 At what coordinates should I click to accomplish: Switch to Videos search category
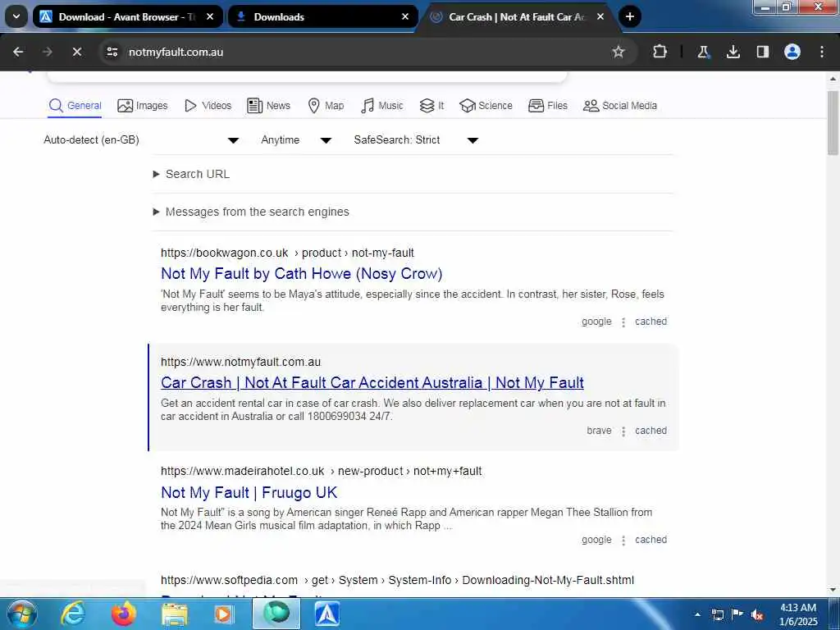click(208, 106)
